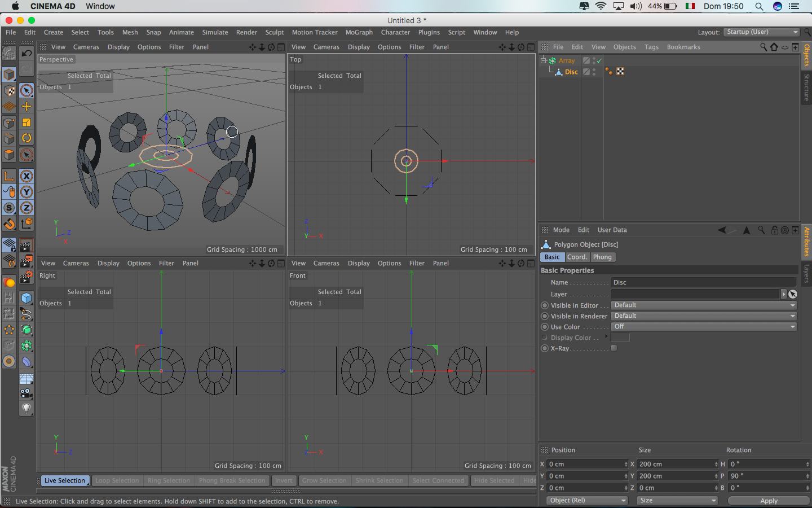Click the Apply button
812x508 pixels.
[769, 501]
